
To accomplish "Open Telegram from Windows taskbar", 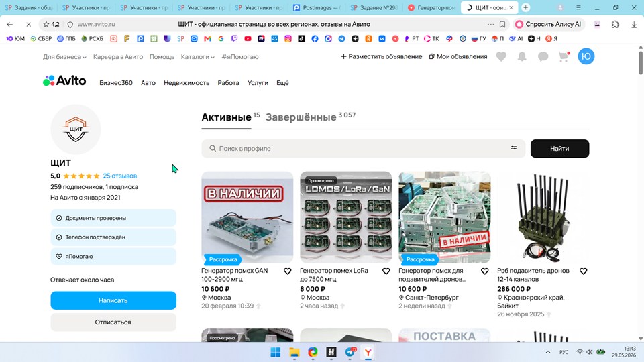I will (x=350, y=352).
